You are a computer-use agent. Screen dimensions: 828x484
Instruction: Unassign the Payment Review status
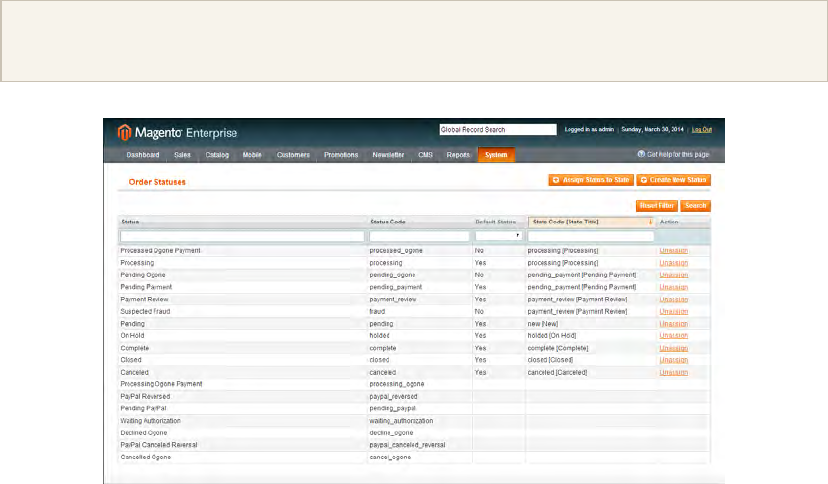[674, 299]
